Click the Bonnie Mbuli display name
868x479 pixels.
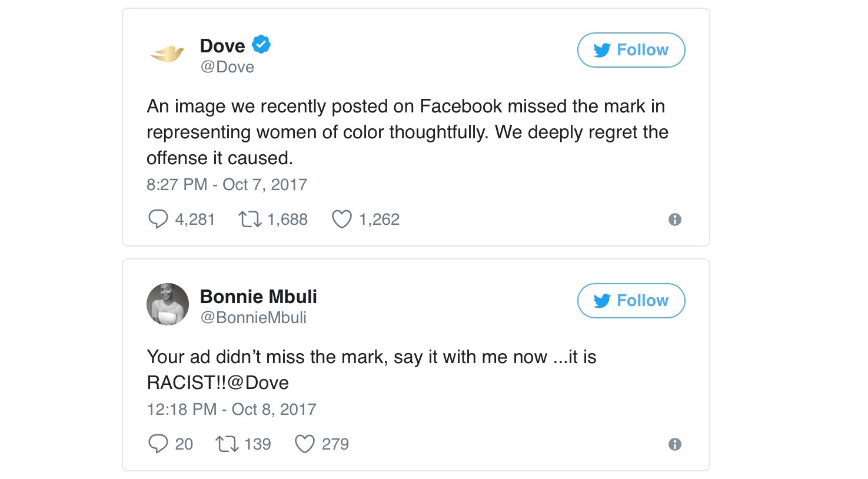click(x=258, y=297)
